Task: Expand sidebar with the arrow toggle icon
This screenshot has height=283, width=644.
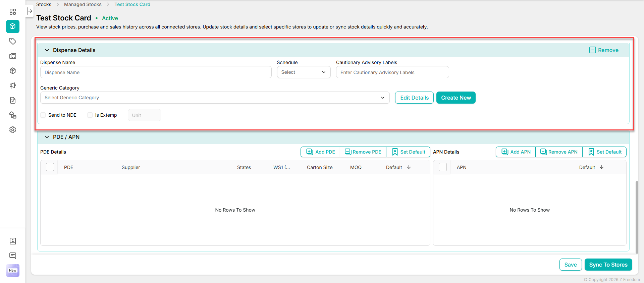Action: pos(30,11)
